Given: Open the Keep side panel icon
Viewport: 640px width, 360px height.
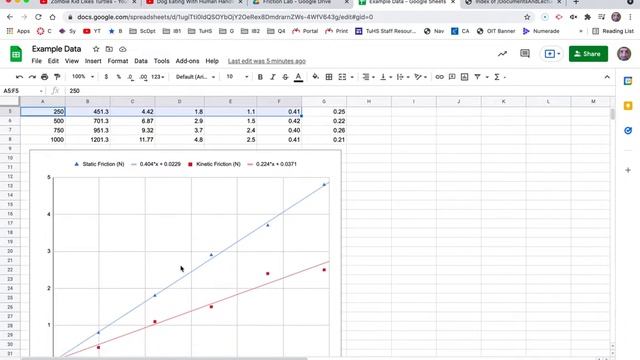Looking at the screenshot, I should tap(628, 106).
